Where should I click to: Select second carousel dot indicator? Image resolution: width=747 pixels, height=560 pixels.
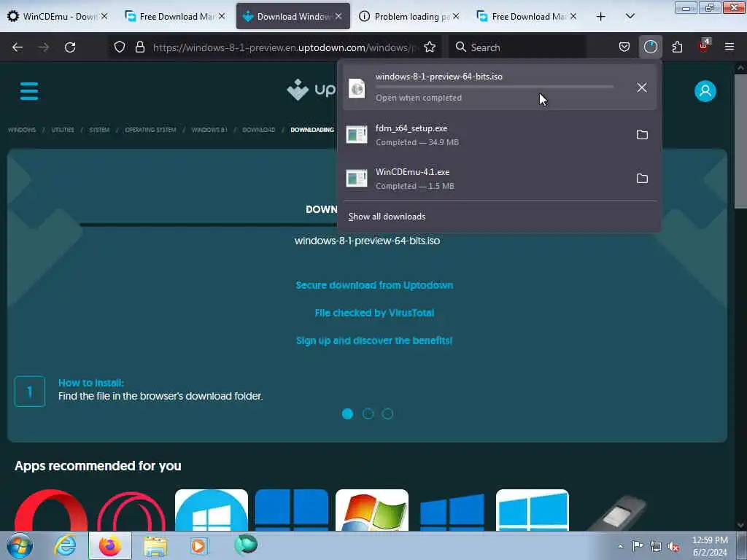point(368,414)
